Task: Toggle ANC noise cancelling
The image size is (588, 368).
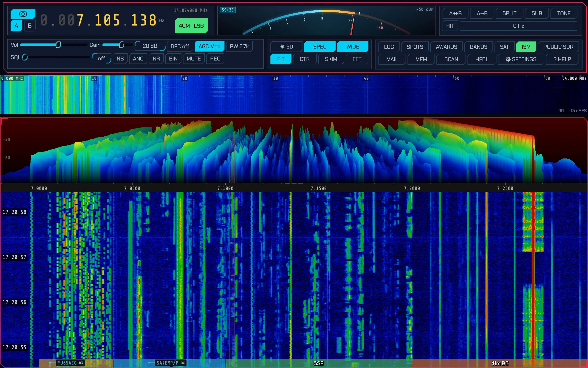Action: click(138, 59)
